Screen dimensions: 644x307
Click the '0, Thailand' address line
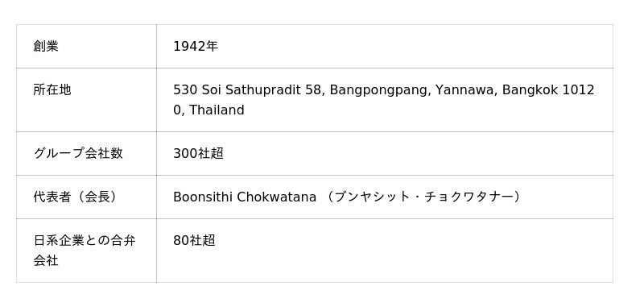coord(208,110)
